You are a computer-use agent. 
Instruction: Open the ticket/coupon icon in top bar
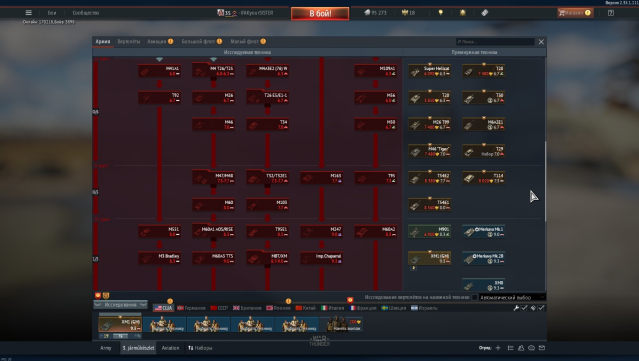pos(485,13)
